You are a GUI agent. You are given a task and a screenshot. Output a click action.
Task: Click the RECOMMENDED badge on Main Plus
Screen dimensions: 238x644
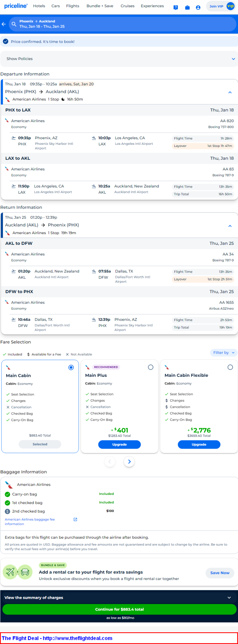pyautogui.click(x=106, y=367)
